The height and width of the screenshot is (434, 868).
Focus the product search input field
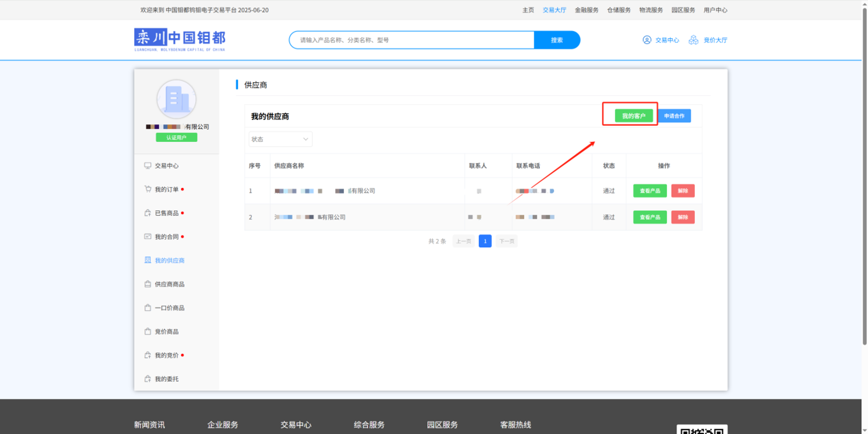[x=412, y=40]
